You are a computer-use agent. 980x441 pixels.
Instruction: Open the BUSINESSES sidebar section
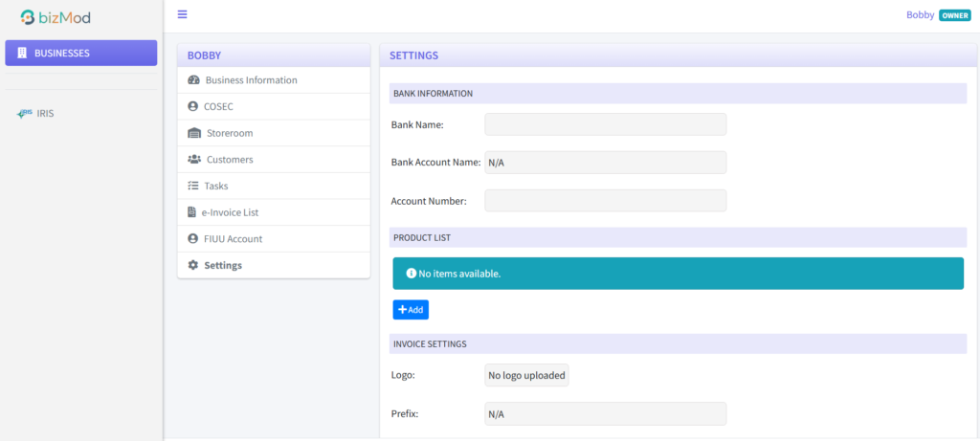coord(80,53)
